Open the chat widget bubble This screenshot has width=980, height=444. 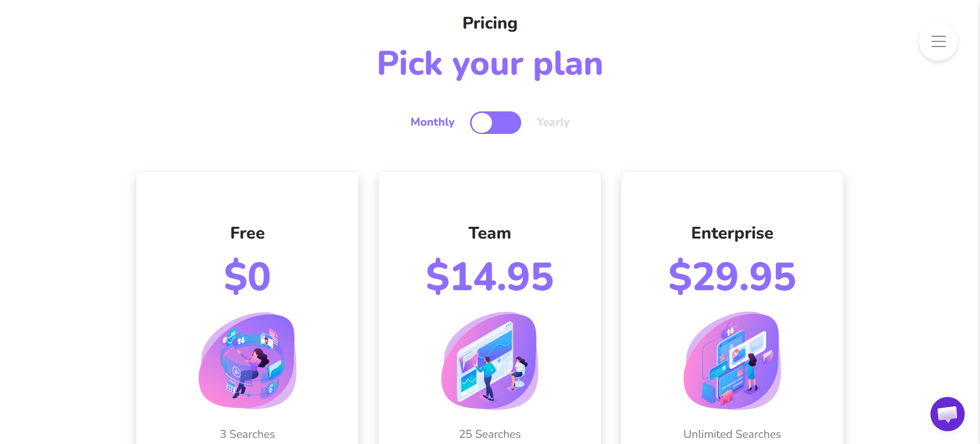[947, 414]
